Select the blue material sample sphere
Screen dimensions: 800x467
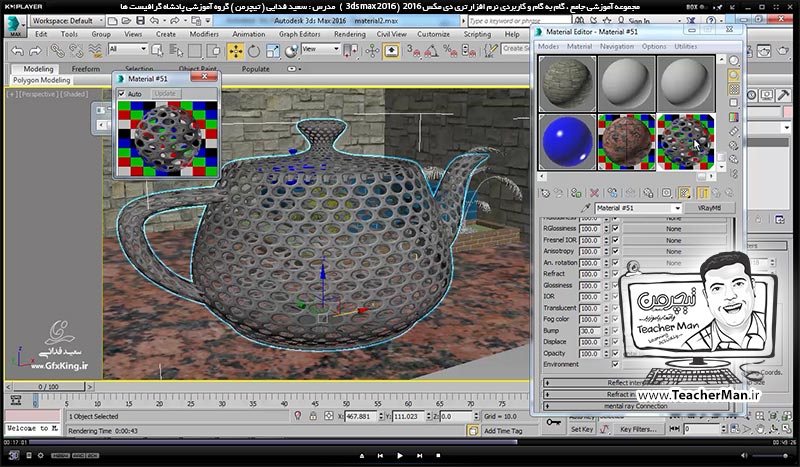pos(567,142)
